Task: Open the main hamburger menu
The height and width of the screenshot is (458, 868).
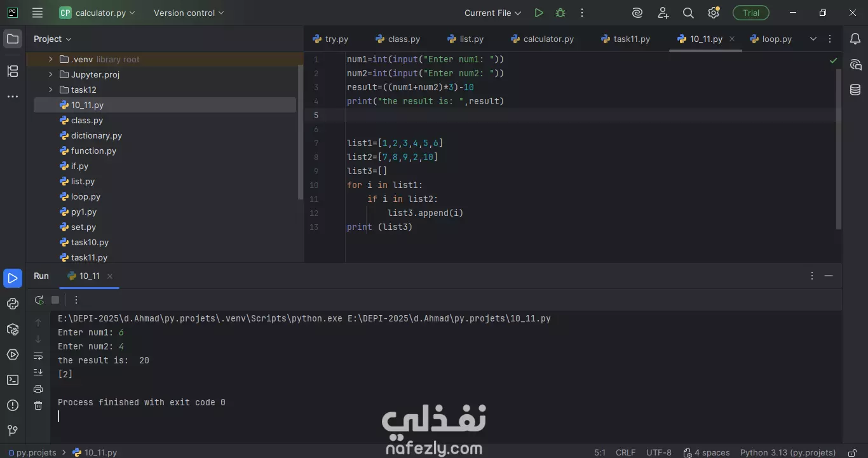Action: coord(37,13)
